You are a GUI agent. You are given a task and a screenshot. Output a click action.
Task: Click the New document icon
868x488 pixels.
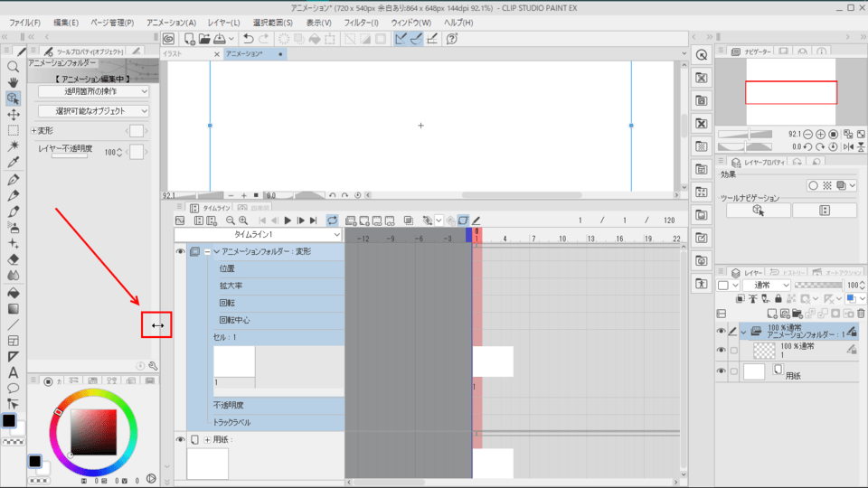pos(189,39)
